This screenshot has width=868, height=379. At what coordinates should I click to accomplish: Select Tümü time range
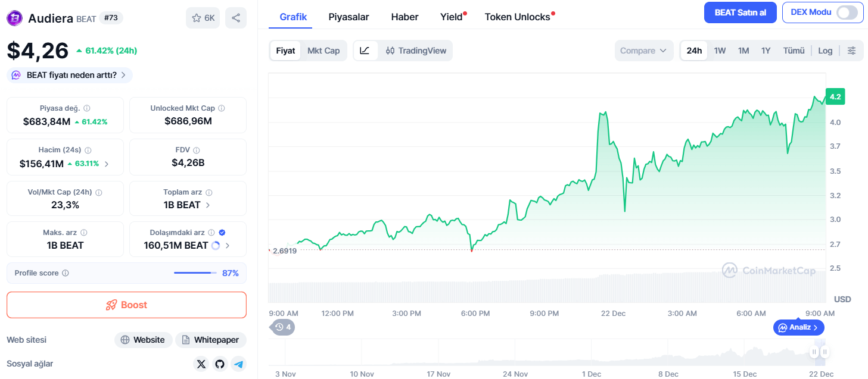[x=794, y=51]
